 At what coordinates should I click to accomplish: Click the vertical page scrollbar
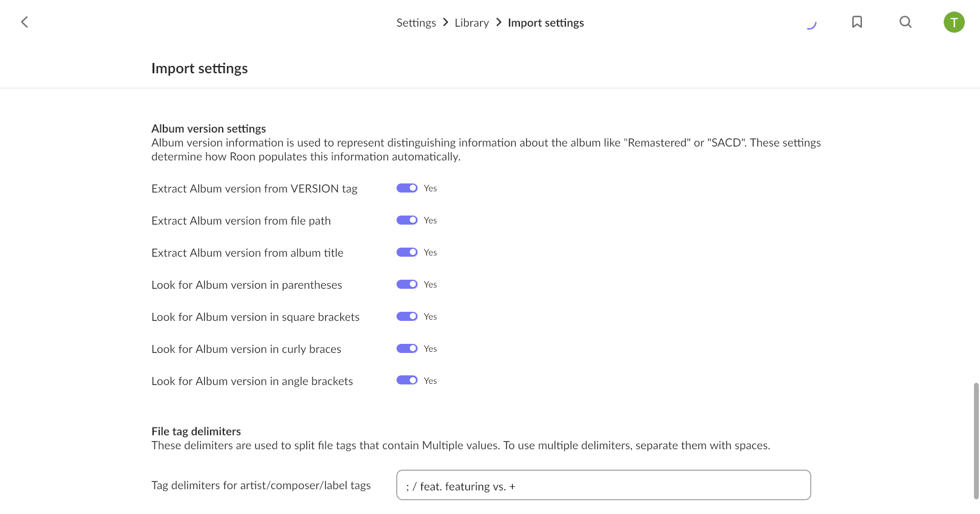(976, 441)
